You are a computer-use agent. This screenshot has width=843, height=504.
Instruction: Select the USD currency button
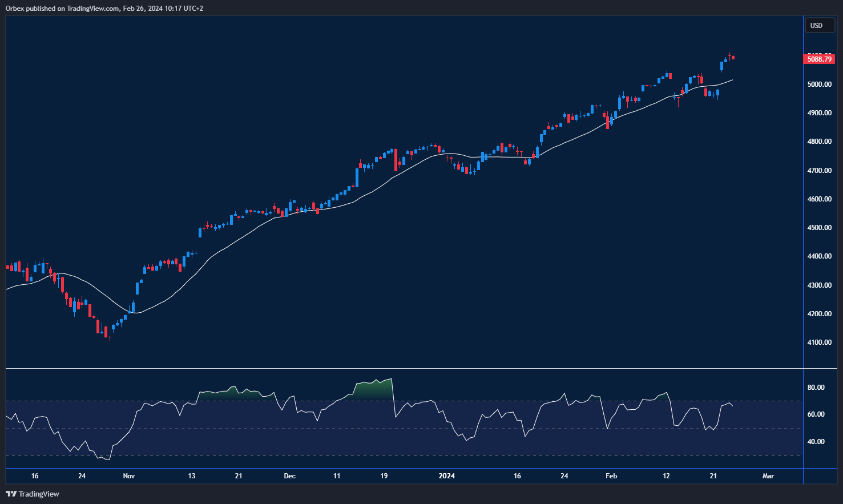[820, 25]
